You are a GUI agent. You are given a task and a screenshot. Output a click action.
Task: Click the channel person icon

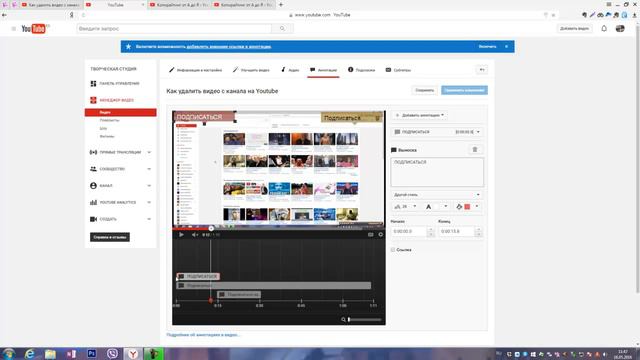point(93,186)
